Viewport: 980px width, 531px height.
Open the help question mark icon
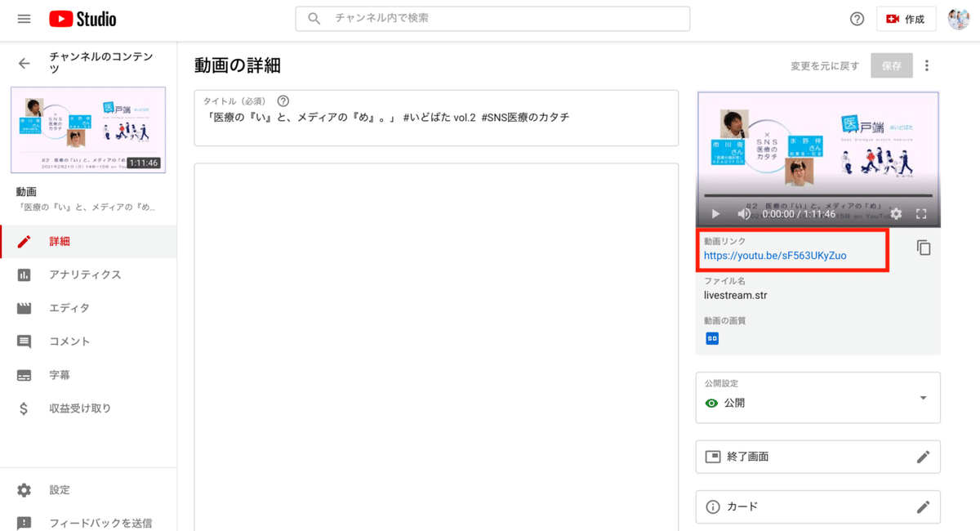[x=857, y=19]
